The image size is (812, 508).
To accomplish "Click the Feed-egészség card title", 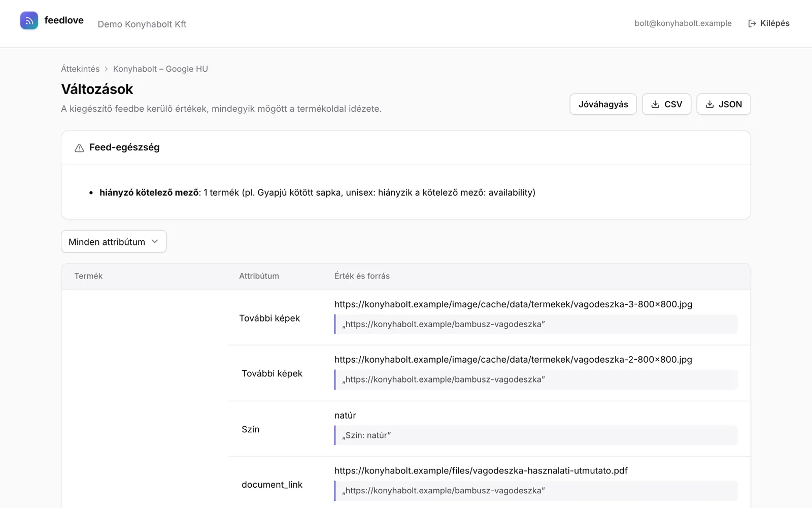I will coord(124,147).
